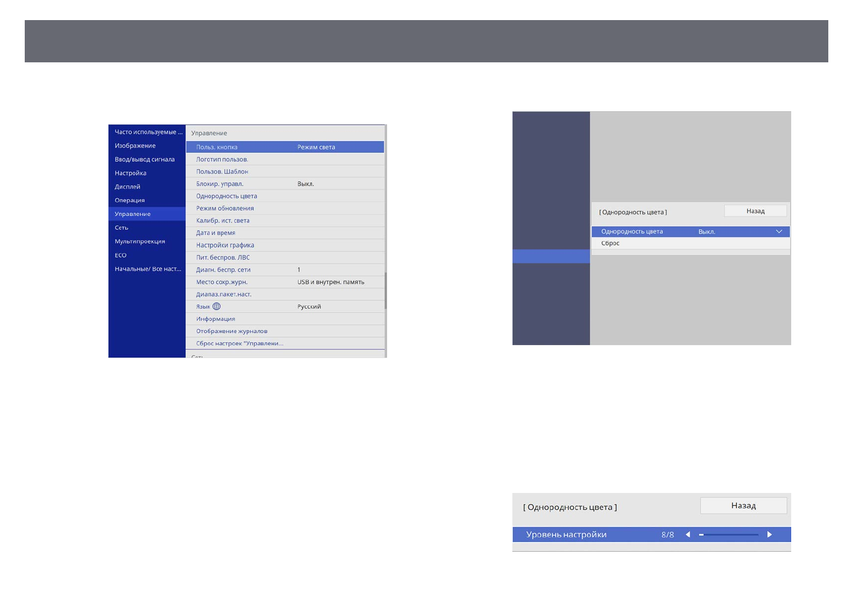
Task: Open the Место сохр.журн. setting
Action: 222,282
